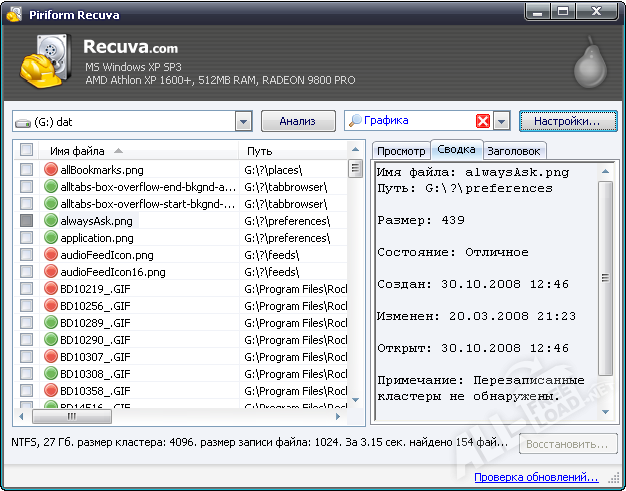Click the red clear filter X icon
626x491 pixels.
483,121
